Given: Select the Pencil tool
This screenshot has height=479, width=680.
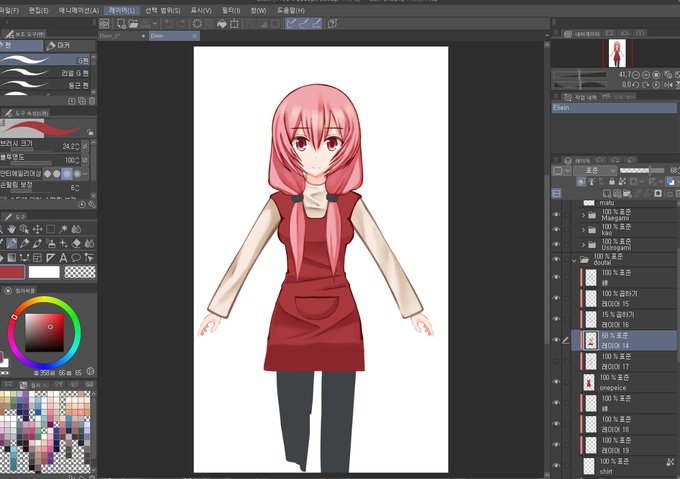Looking at the screenshot, I should click(25, 244).
